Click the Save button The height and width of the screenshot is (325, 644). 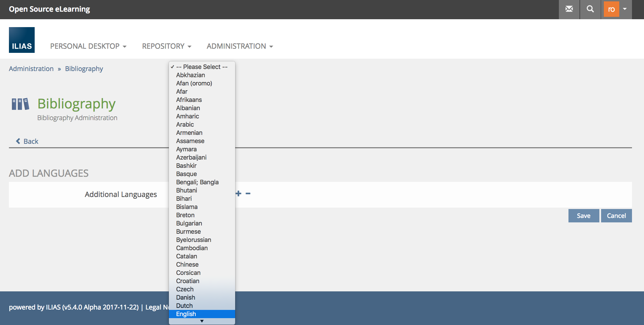pyautogui.click(x=583, y=216)
